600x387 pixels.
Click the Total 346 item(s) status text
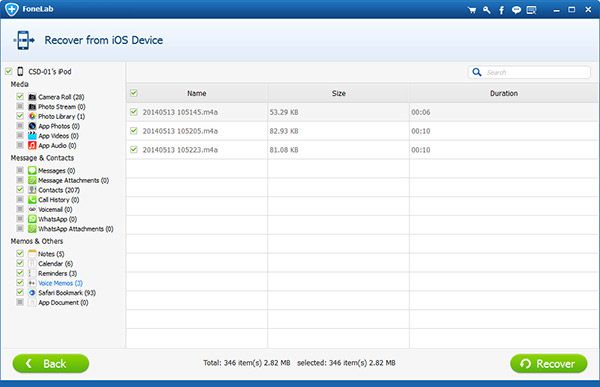[247, 363]
